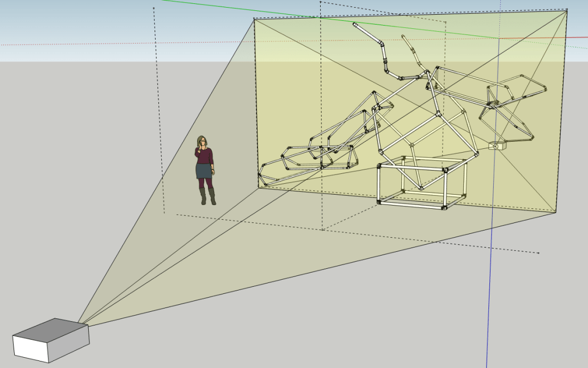The width and height of the screenshot is (588, 368).
Task: Click the axis origin where the axes meet
Action: [x=500, y=38]
